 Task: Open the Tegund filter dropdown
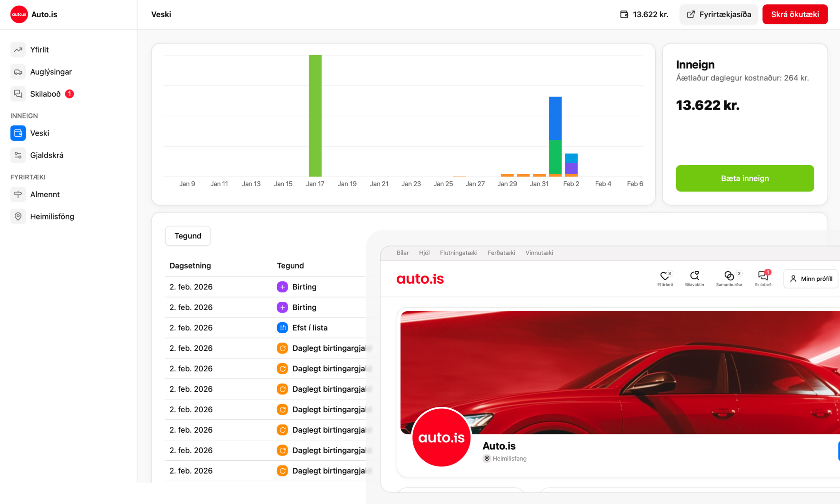click(x=188, y=236)
